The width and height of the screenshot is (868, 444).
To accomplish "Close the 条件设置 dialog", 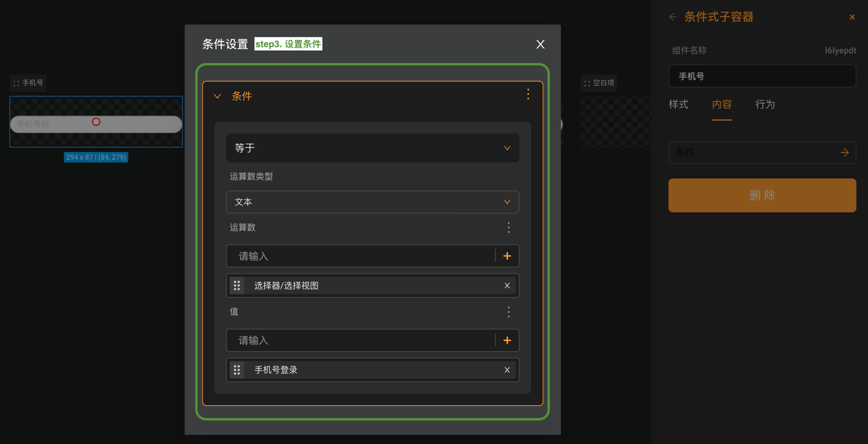I will tap(540, 44).
